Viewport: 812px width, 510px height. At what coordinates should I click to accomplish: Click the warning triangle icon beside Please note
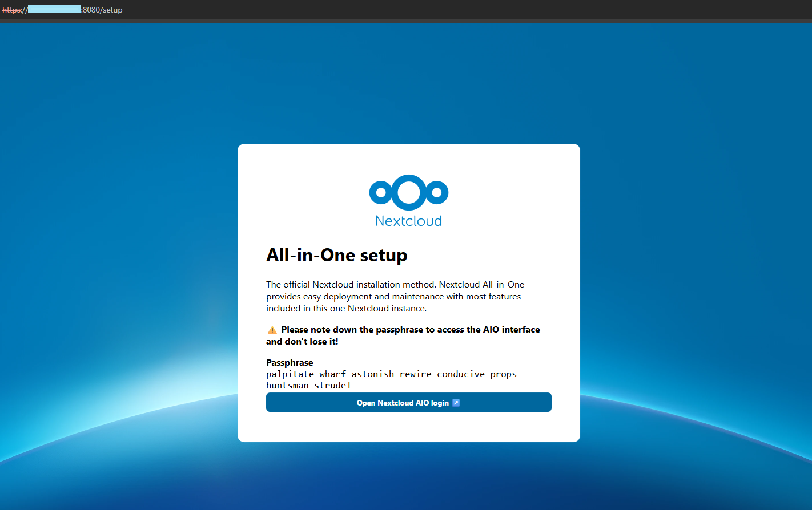tap(272, 330)
